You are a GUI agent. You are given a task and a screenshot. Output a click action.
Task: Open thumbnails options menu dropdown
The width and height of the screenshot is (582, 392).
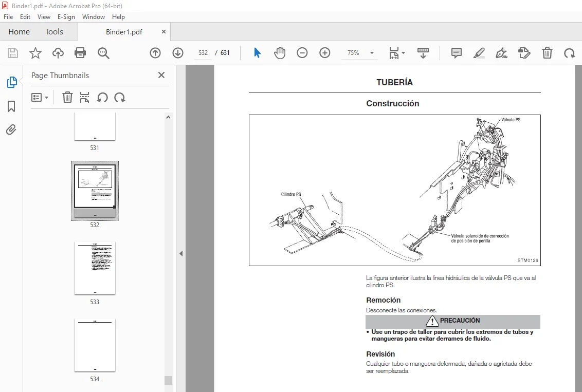tap(40, 98)
